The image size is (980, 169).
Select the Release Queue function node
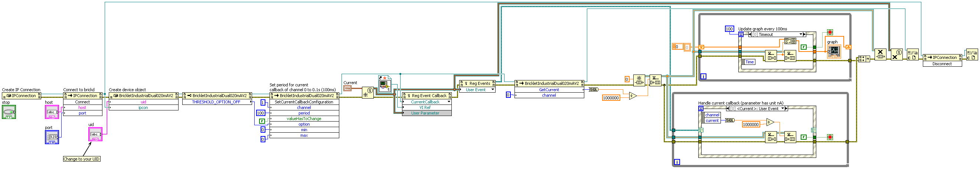[x=880, y=54]
